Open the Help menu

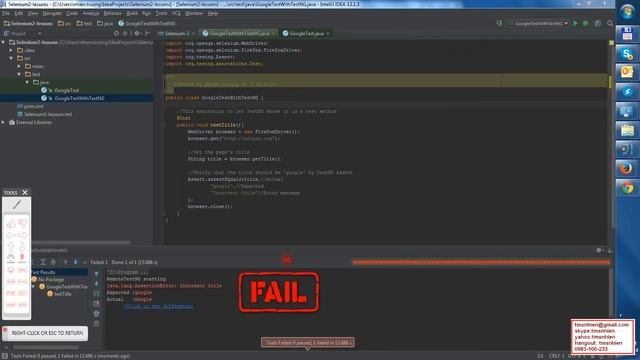point(213,13)
